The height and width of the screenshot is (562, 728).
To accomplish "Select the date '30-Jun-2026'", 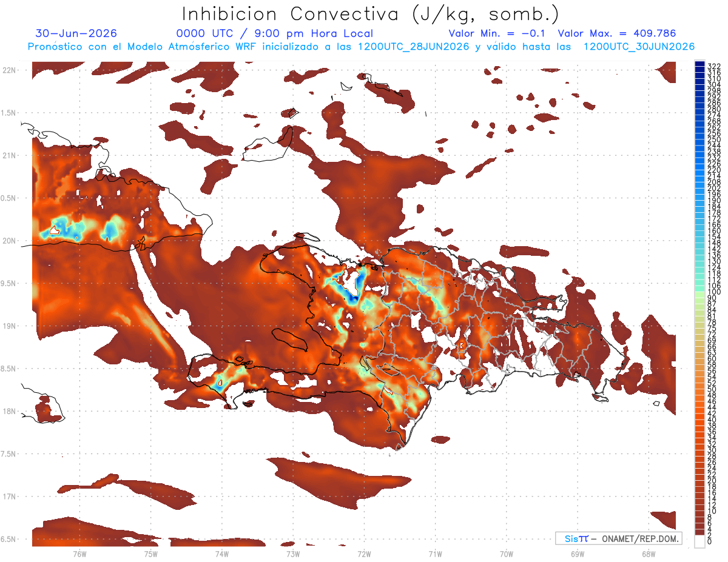I will (x=76, y=34).
